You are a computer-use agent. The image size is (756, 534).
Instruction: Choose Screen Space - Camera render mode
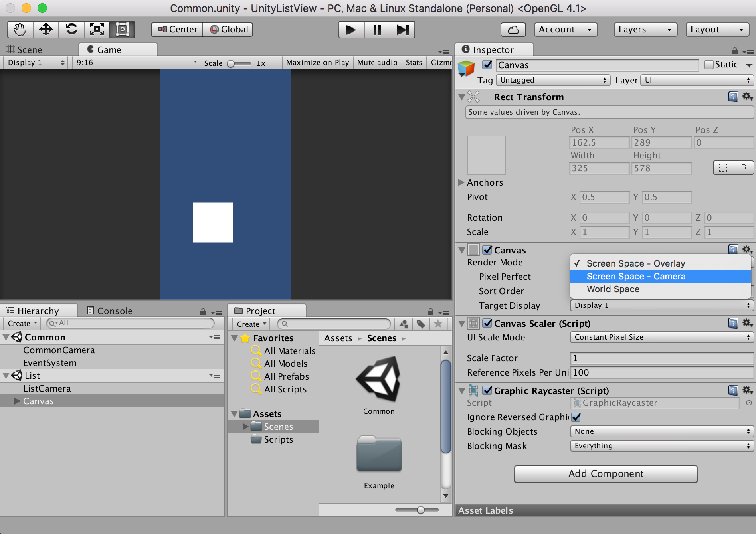pyautogui.click(x=661, y=276)
